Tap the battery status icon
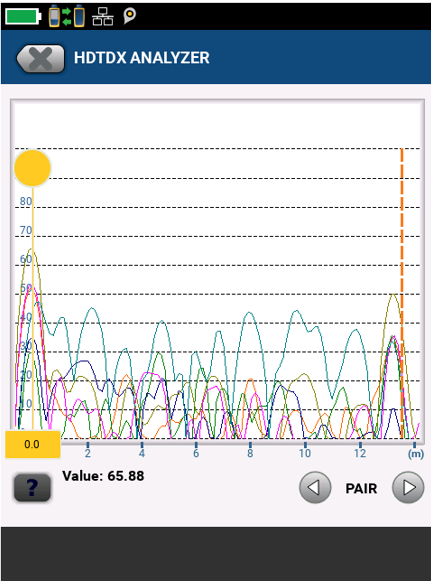This screenshot has height=583, width=431. [x=23, y=17]
